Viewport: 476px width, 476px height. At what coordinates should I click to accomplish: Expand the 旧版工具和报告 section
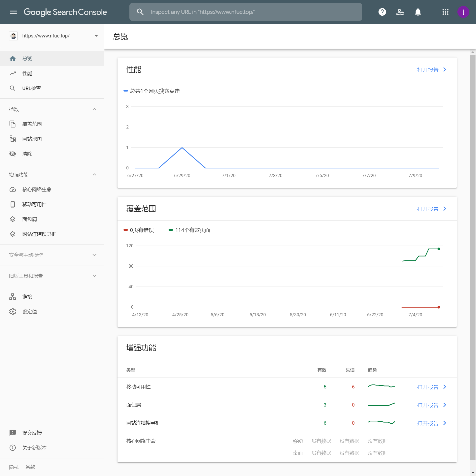94,276
